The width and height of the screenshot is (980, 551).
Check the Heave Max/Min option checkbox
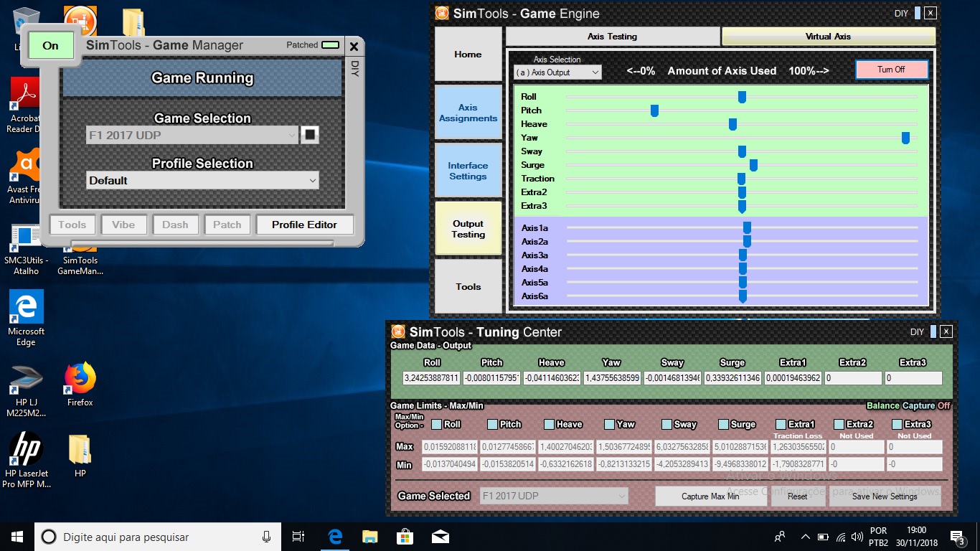click(549, 424)
